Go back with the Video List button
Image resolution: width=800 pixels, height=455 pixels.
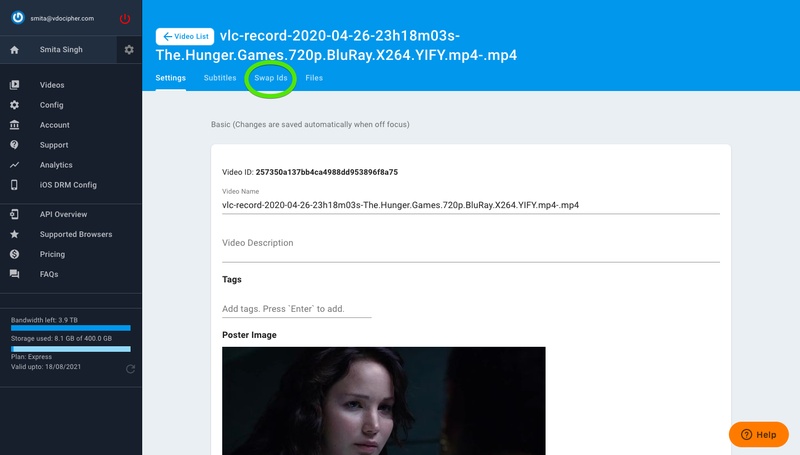click(x=185, y=36)
